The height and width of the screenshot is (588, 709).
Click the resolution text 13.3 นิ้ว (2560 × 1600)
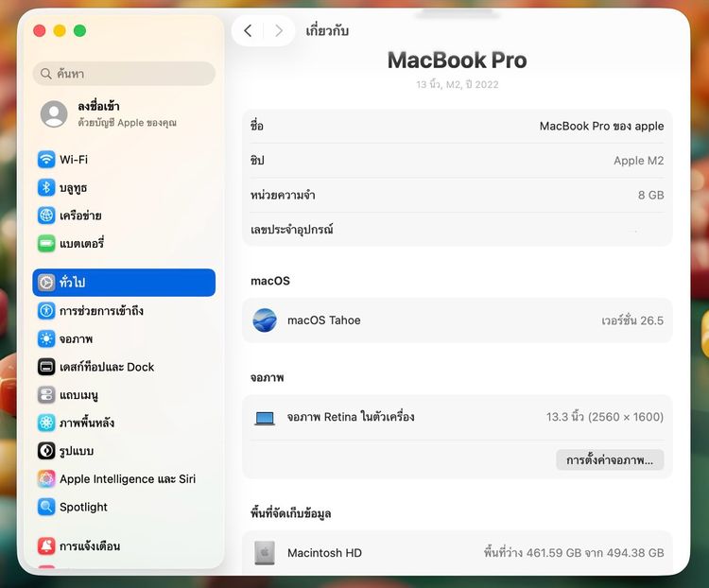pyautogui.click(x=605, y=417)
